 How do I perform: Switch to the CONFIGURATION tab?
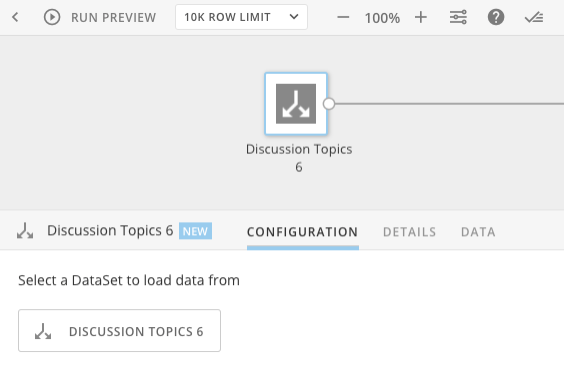click(x=303, y=232)
